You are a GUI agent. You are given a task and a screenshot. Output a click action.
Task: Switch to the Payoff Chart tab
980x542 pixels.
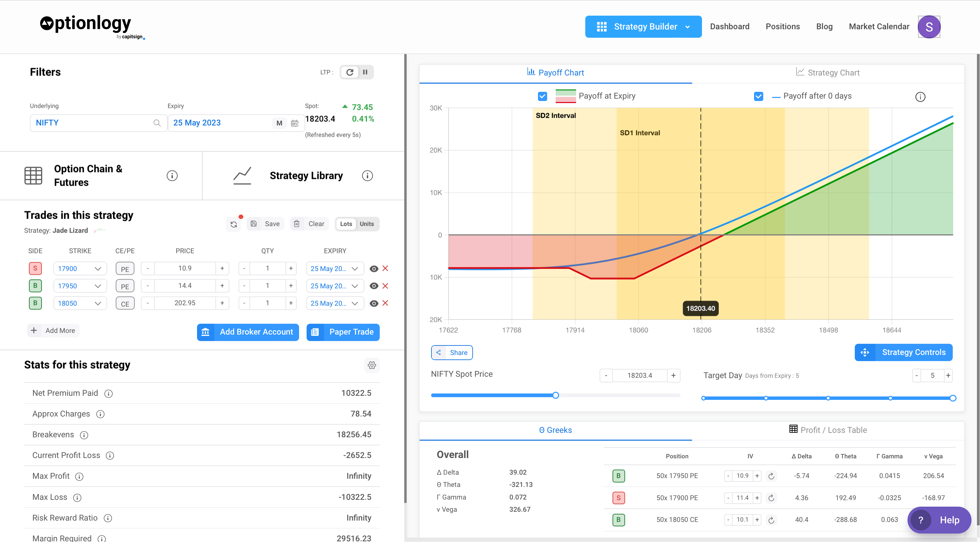(555, 73)
